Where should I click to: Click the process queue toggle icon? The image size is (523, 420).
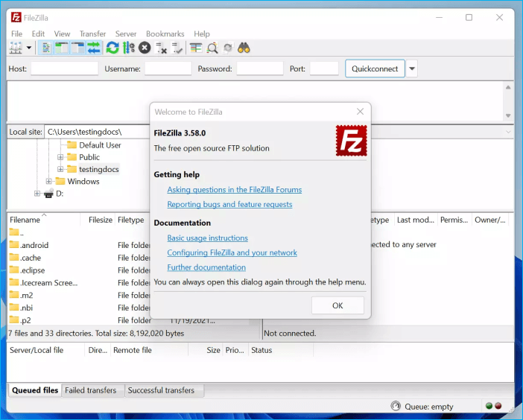tap(129, 48)
